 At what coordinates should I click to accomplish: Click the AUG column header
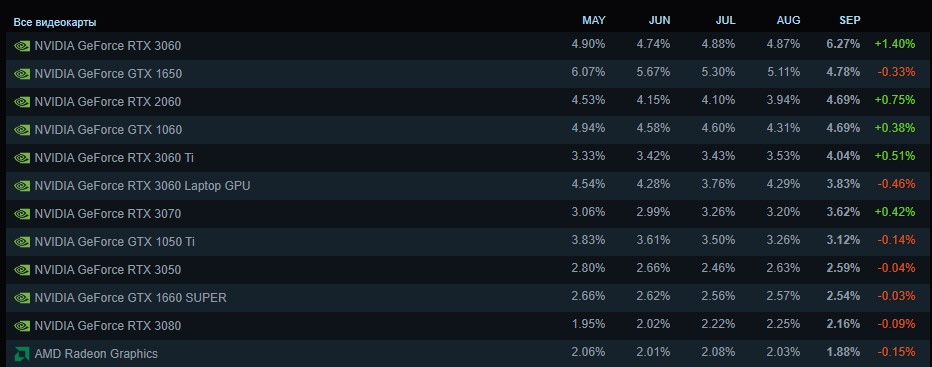coord(788,20)
